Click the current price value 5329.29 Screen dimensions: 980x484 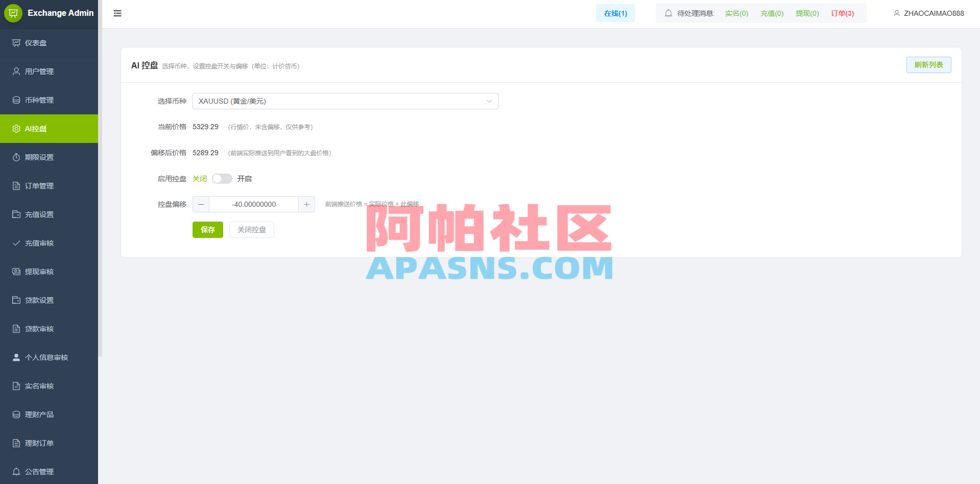[205, 127]
